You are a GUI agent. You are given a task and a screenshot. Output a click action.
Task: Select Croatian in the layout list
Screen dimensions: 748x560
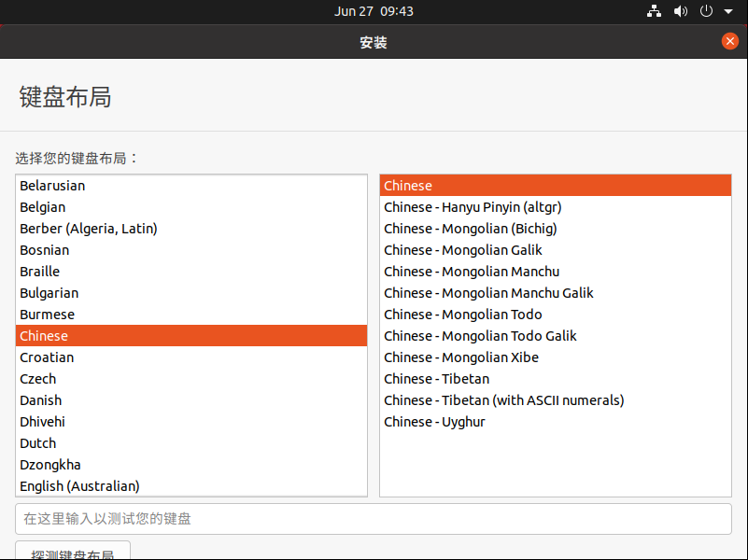point(47,357)
